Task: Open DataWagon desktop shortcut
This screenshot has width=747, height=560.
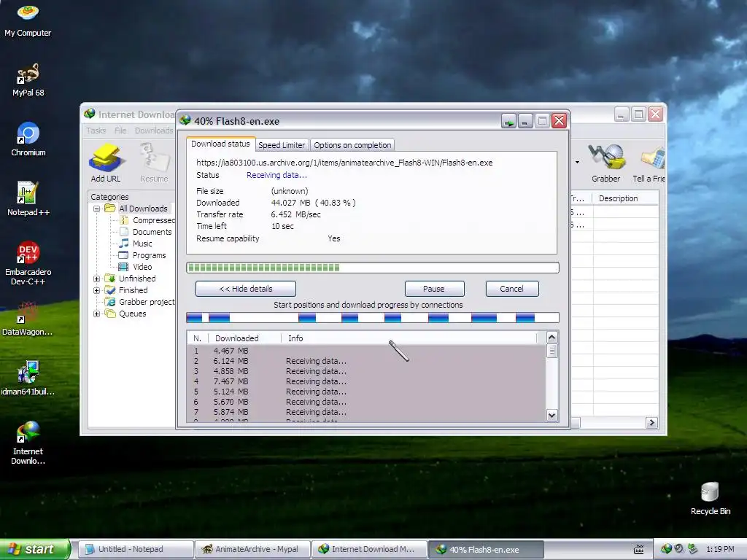Action: (28, 319)
